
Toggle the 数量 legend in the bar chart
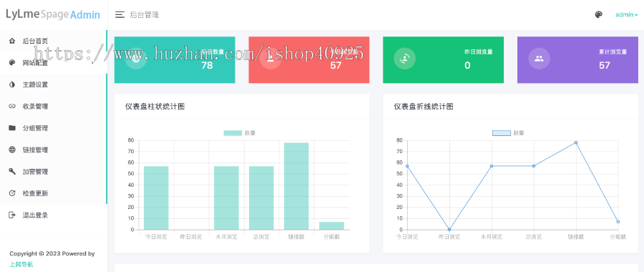point(240,133)
